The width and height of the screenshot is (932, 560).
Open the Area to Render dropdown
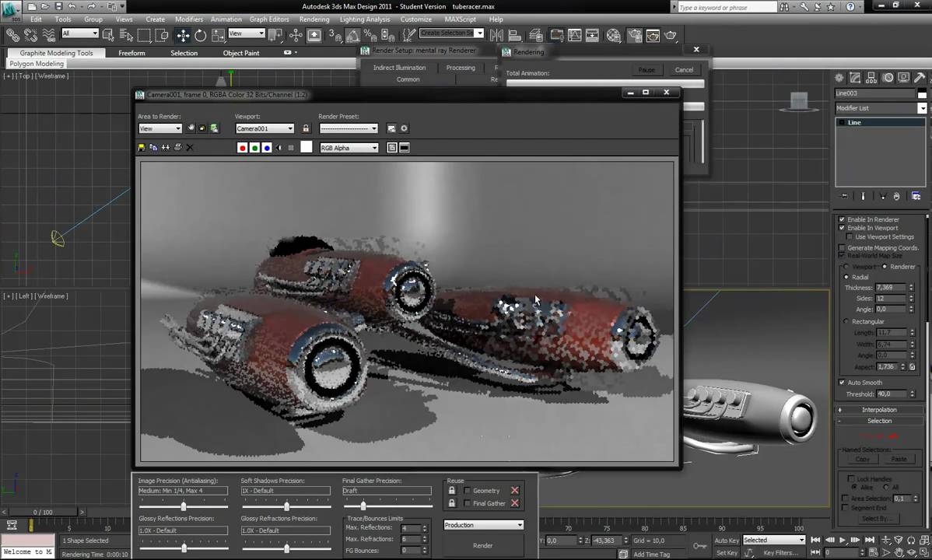159,128
